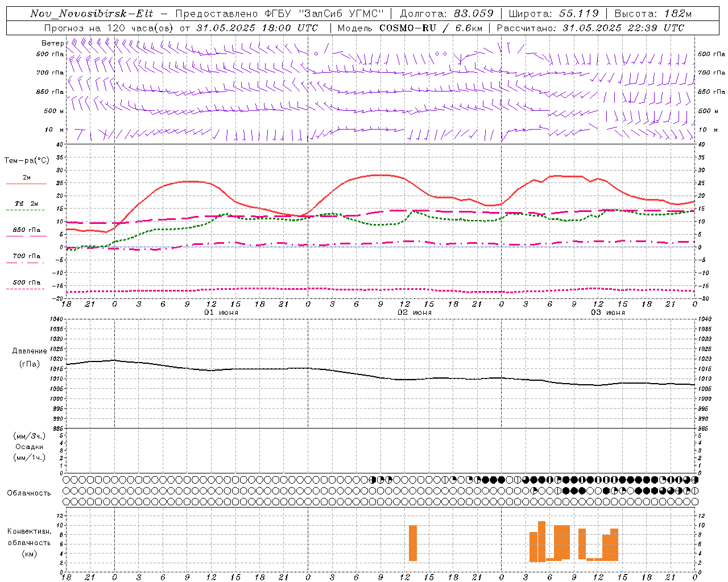Select the longitude value Долгота: 83.059
The image size is (728, 582).
click(446, 14)
